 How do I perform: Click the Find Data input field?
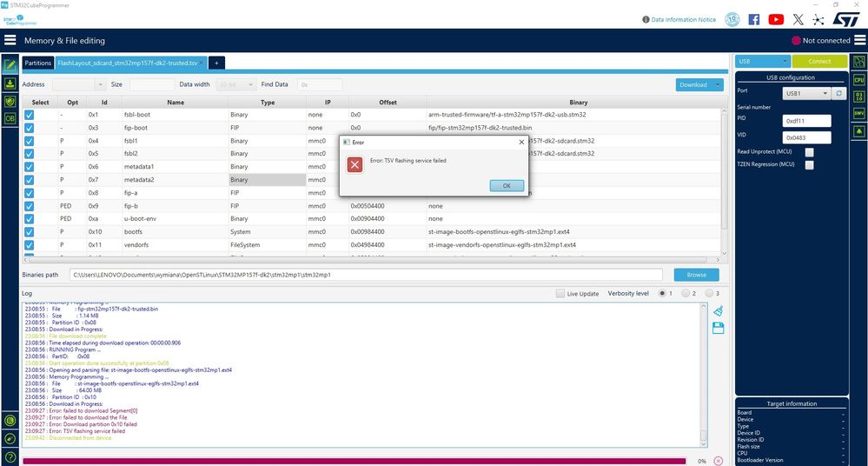320,84
